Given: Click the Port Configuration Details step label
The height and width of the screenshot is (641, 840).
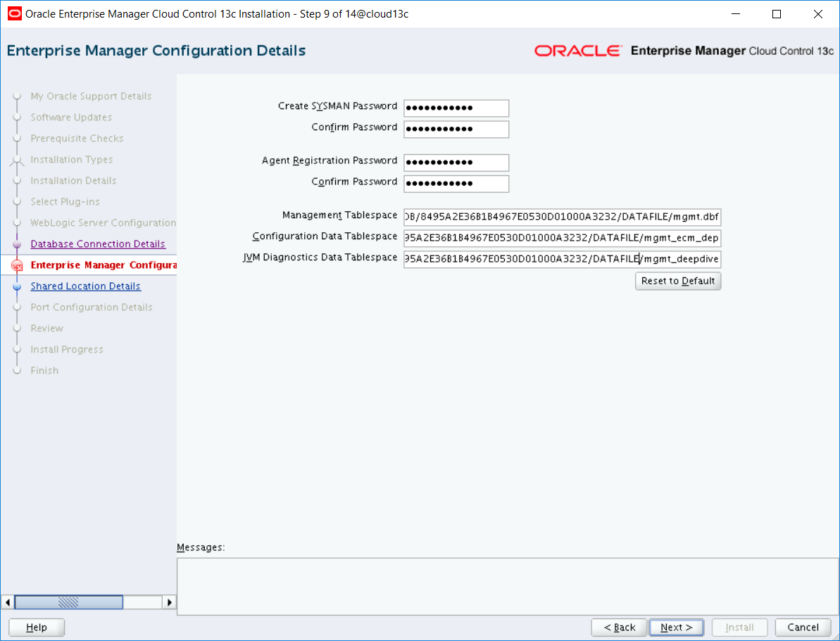Looking at the screenshot, I should tap(92, 307).
